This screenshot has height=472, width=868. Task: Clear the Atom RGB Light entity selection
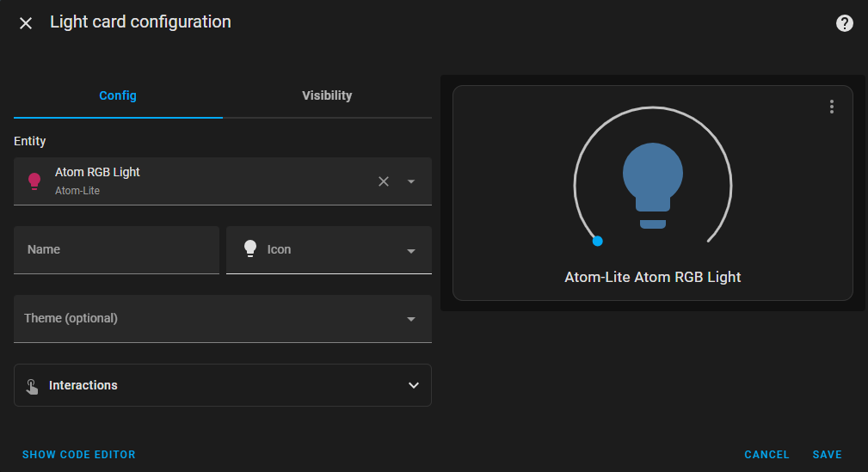384,181
